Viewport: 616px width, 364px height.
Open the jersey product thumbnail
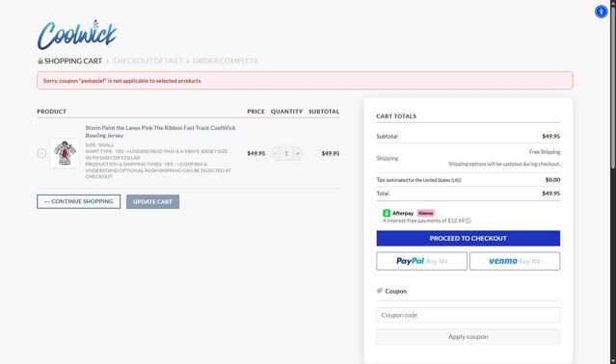65,153
